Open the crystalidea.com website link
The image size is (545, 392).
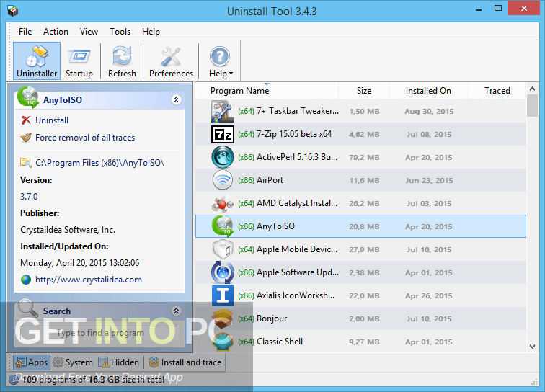click(x=88, y=280)
